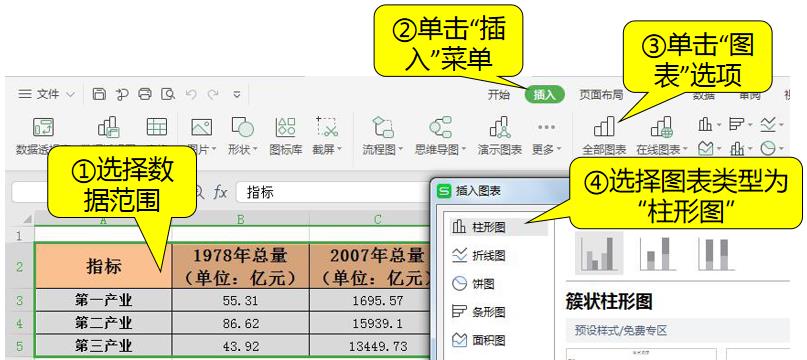Viewport: 807px width, 360px height.
Task: Click cell with value 55.31
Action: click(240, 300)
